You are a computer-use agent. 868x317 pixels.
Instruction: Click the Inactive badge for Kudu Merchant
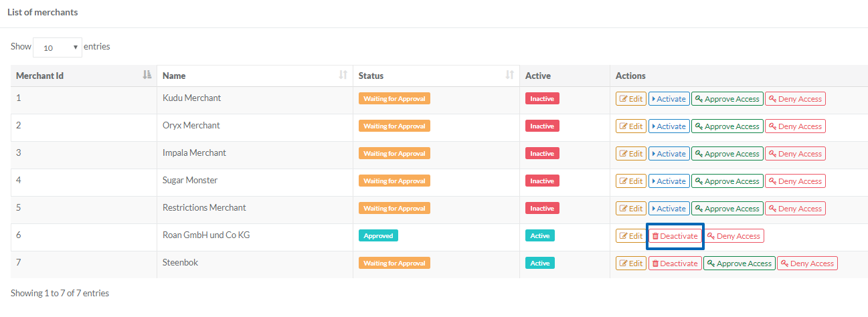(542, 98)
